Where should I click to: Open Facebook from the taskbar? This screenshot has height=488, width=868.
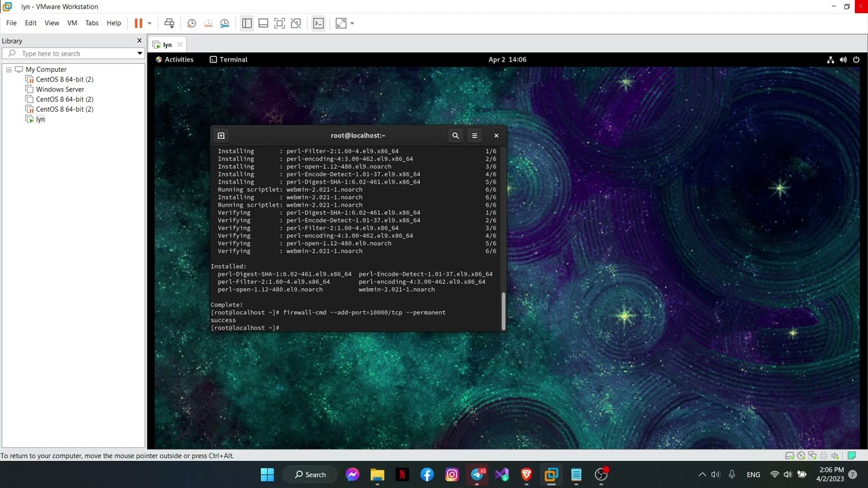427,474
